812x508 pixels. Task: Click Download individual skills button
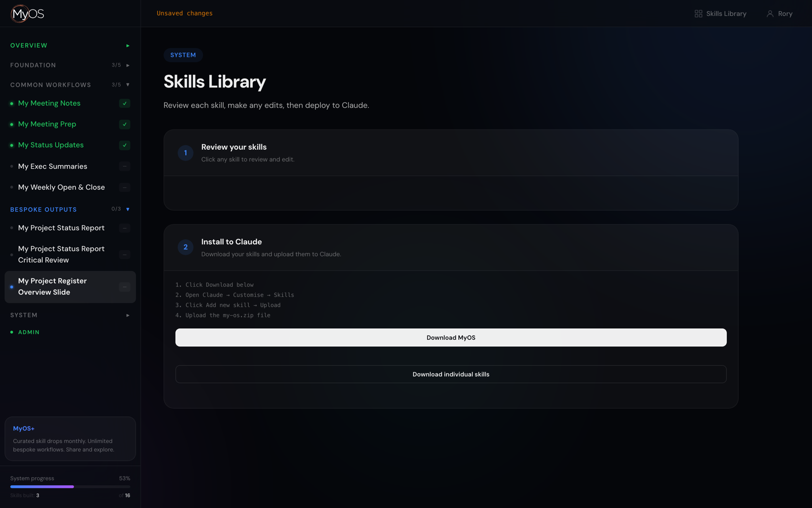[451, 374]
